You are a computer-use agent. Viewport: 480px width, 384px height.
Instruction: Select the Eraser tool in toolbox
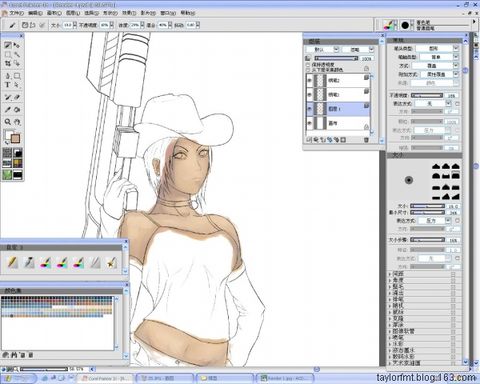point(17,97)
